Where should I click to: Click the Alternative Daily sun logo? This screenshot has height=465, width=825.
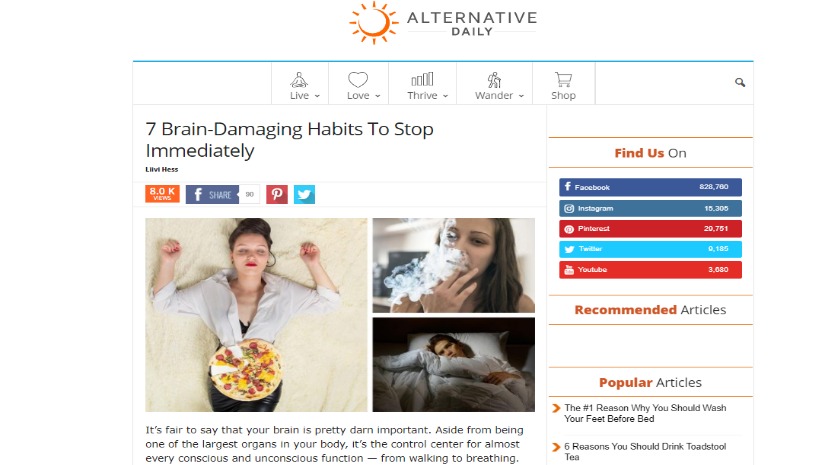click(x=374, y=23)
